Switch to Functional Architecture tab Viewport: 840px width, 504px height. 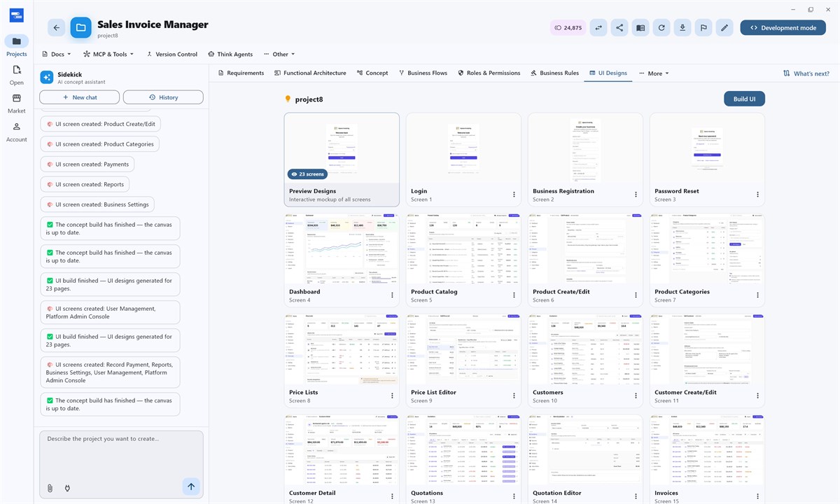point(310,73)
